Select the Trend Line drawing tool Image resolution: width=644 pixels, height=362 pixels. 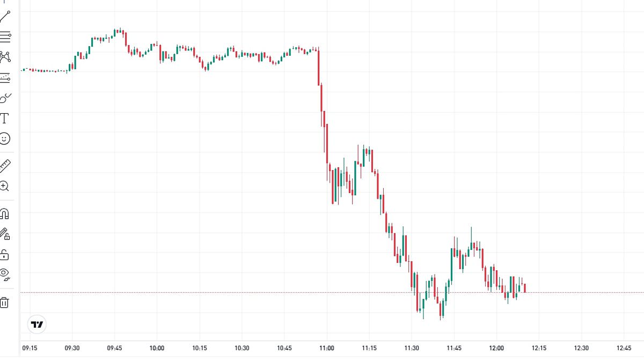point(5,15)
